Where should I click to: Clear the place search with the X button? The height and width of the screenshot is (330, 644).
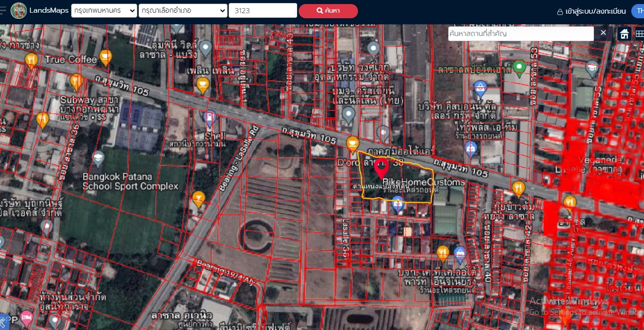603,33
